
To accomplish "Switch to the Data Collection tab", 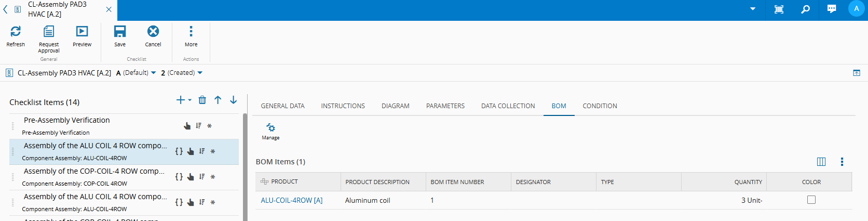I will point(508,106).
